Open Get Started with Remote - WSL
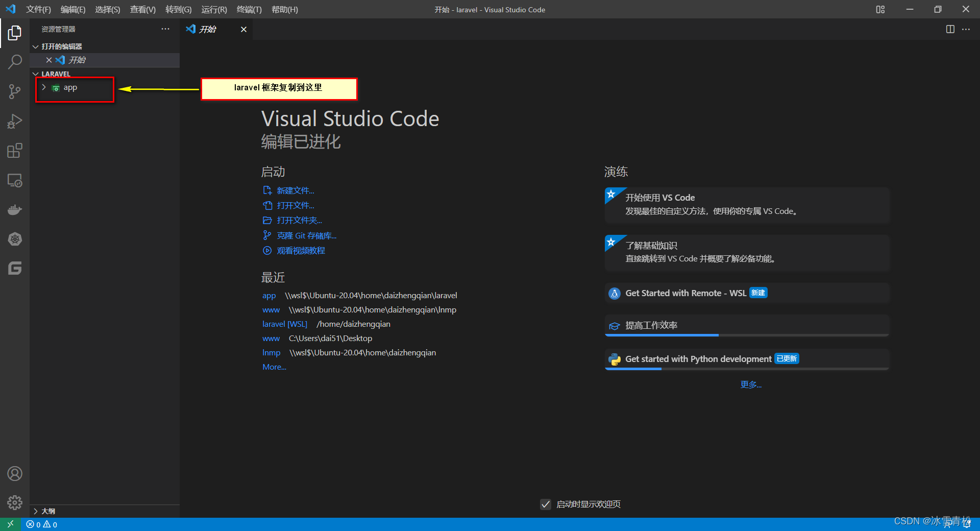 click(x=747, y=293)
